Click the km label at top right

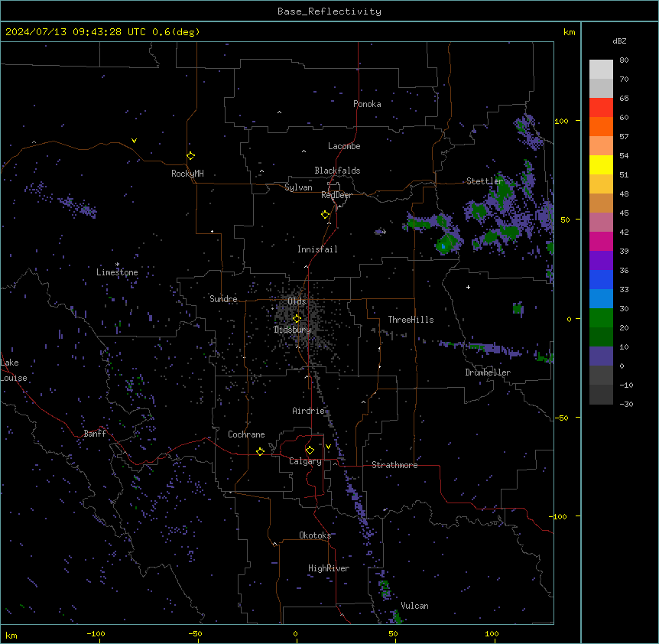[x=569, y=32]
